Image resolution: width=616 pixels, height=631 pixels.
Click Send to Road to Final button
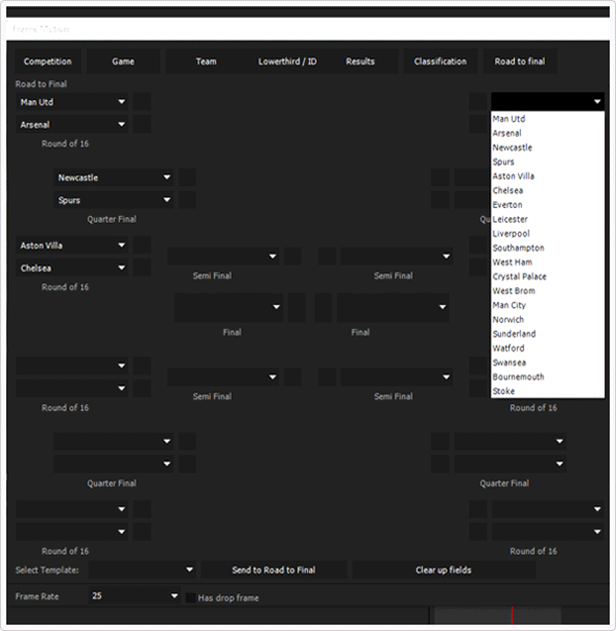click(x=274, y=570)
